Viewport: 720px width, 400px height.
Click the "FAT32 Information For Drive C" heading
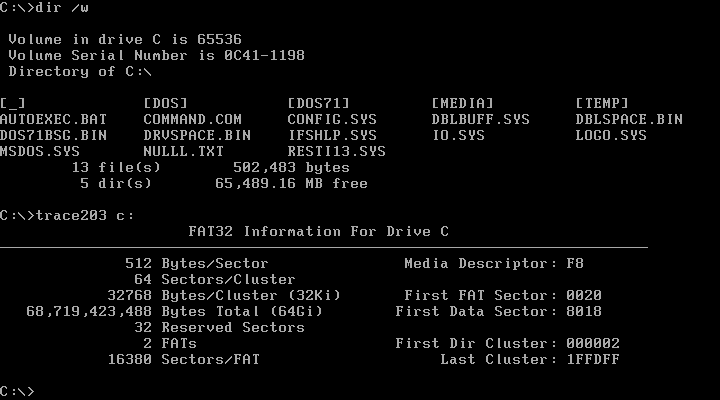tap(320, 231)
